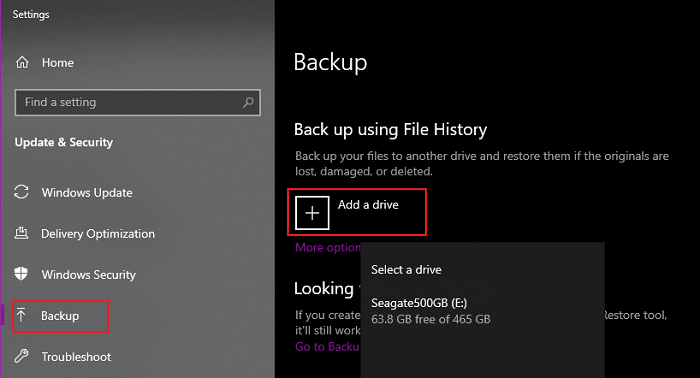Click the magnifier icon in search box

(x=248, y=103)
